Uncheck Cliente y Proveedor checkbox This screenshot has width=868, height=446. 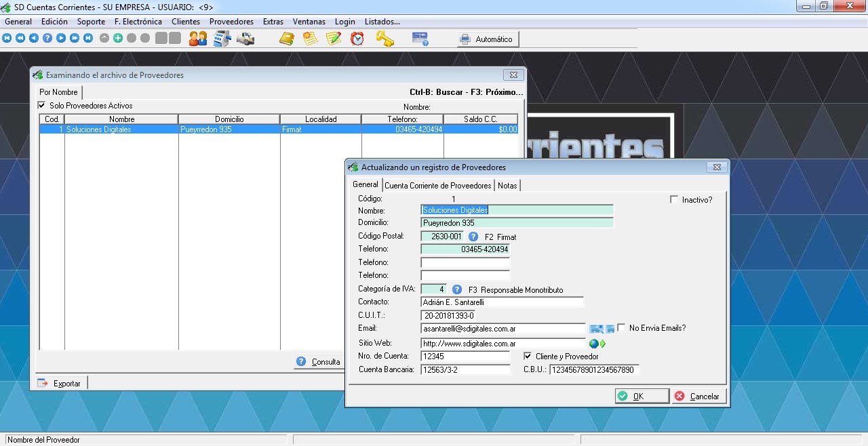(528, 357)
